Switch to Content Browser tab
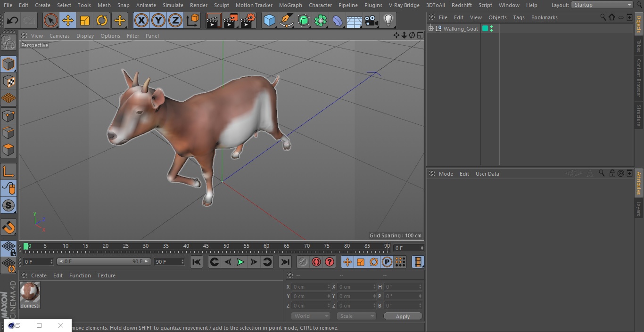Screen dimensions: 644x332 tap(639, 77)
